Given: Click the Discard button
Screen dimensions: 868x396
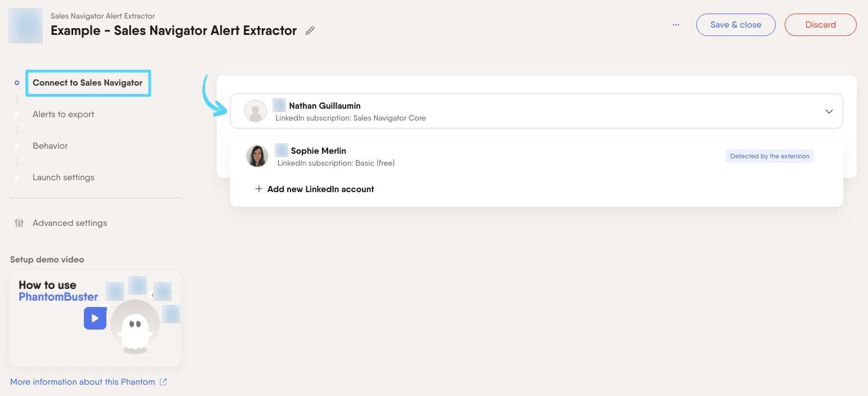Looking at the screenshot, I should pos(820,25).
